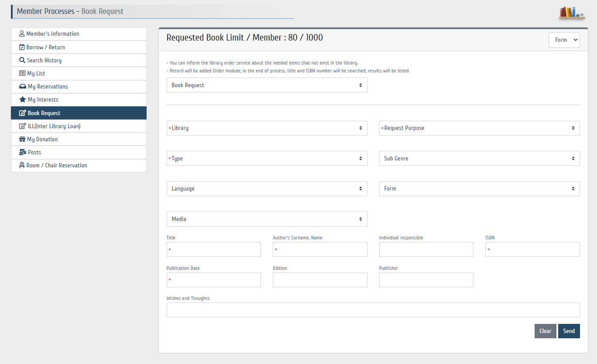Click the Search History magnifier icon
597x364 pixels.
(22, 60)
